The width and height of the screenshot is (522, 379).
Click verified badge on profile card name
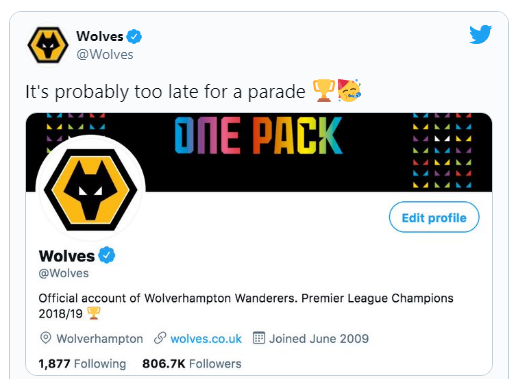tap(107, 255)
